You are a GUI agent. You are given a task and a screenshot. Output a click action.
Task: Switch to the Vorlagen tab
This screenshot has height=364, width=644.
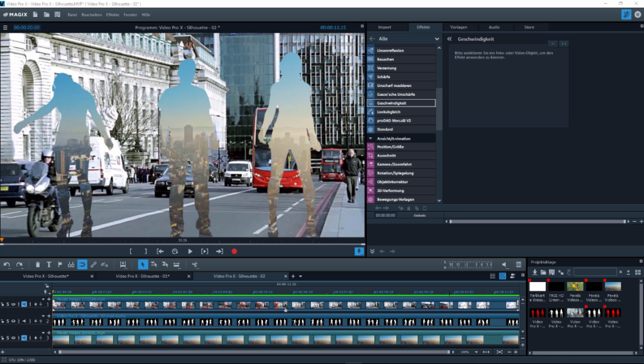pos(458,27)
